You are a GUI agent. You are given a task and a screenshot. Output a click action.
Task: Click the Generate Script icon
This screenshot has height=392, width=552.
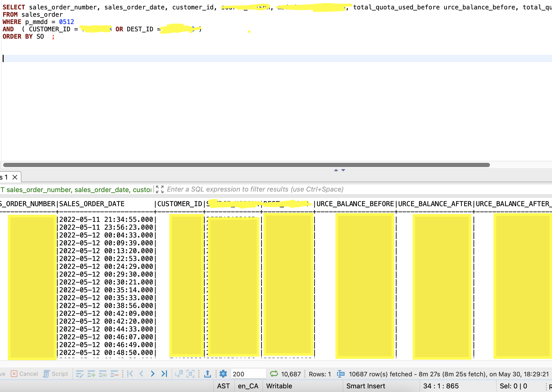(x=55, y=373)
